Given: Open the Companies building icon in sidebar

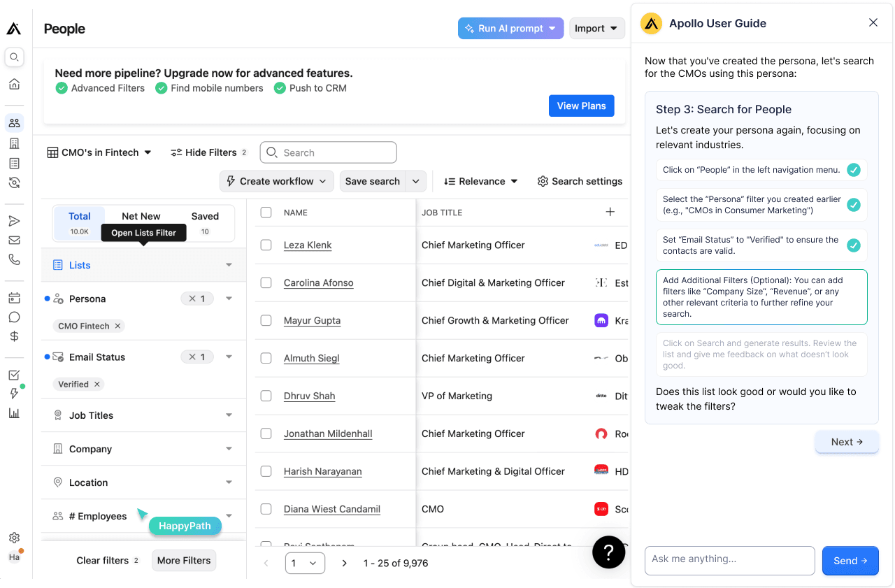Looking at the screenshot, I should click(14, 143).
